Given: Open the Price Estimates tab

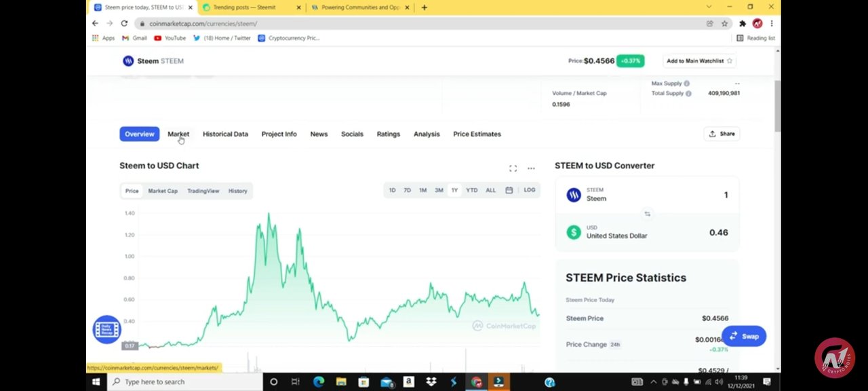Looking at the screenshot, I should (477, 134).
